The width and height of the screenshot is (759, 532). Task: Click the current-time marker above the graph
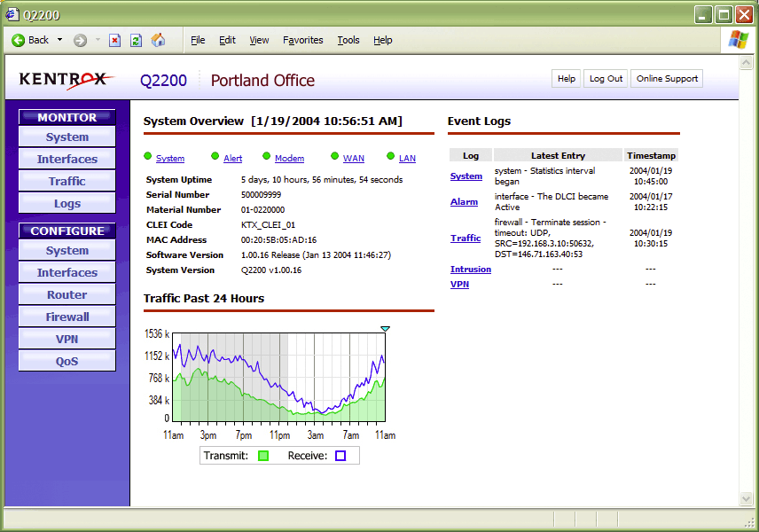[385, 329]
